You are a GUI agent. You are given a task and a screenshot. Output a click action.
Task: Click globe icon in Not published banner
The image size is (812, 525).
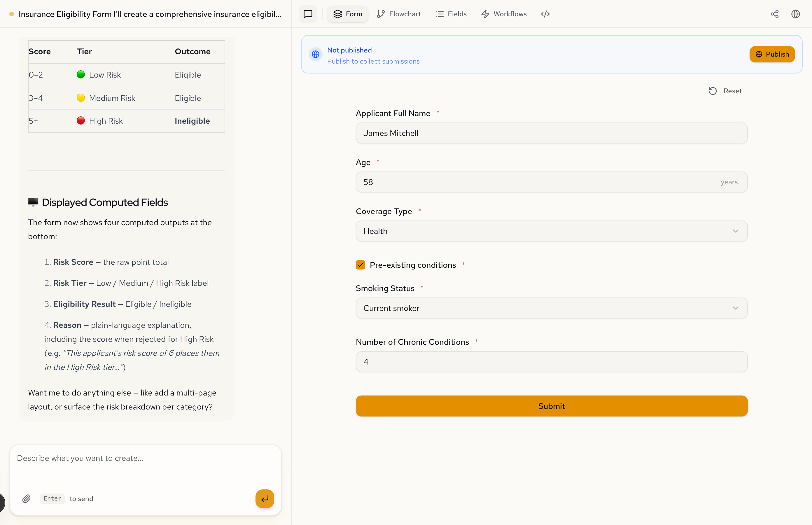[x=315, y=55]
